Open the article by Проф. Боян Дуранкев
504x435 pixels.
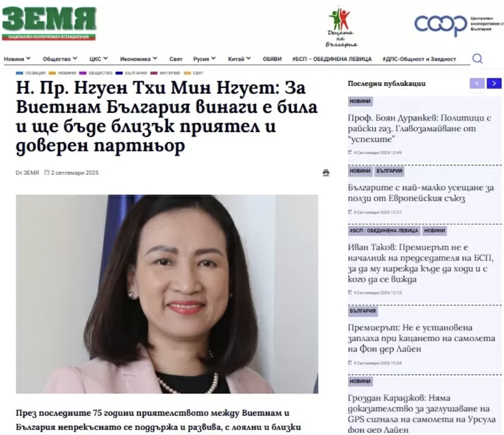pos(420,128)
